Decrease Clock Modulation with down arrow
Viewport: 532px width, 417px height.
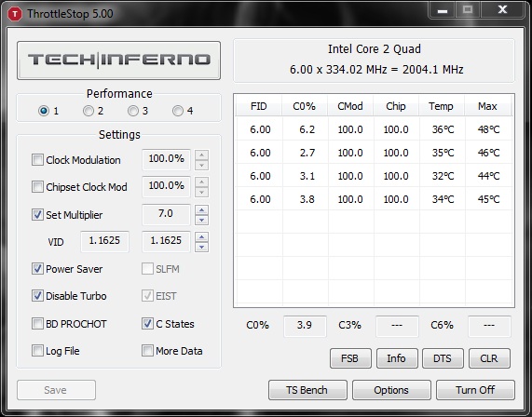(x=202, y=165)
